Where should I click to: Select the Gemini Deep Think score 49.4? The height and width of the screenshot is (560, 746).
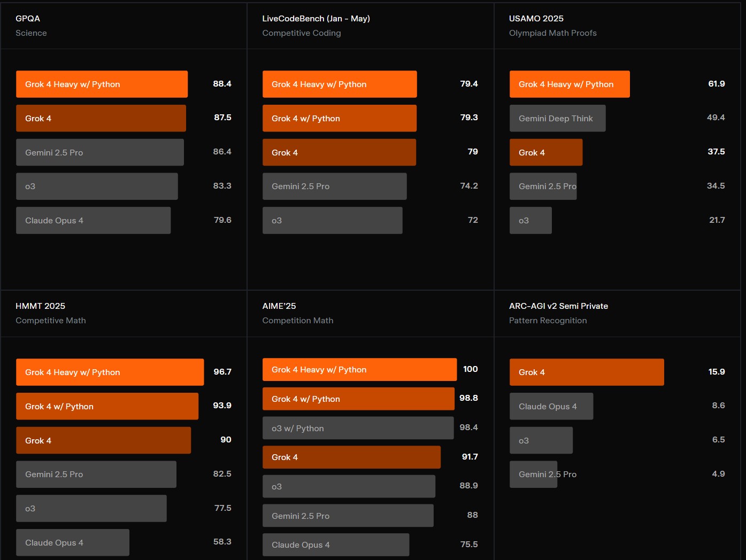click(716, 118)
